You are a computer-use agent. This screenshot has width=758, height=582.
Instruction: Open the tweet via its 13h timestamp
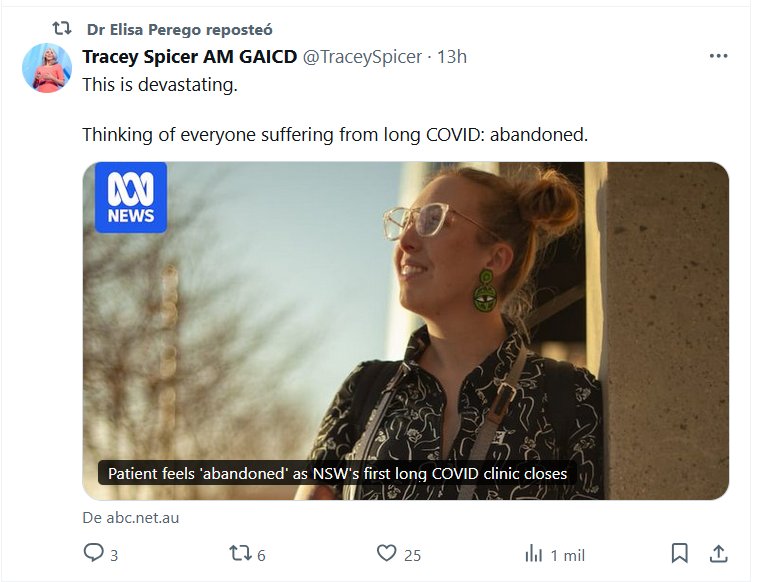pos(452,56)
